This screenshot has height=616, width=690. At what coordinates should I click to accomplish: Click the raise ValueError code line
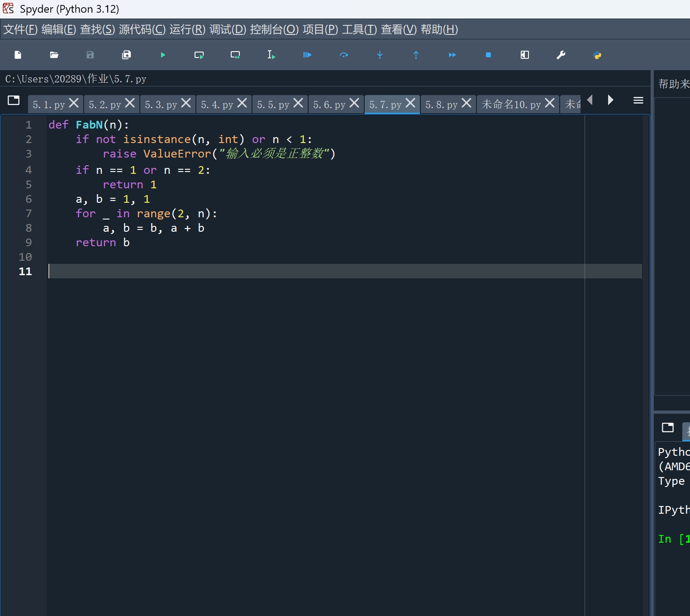[219, 153]
